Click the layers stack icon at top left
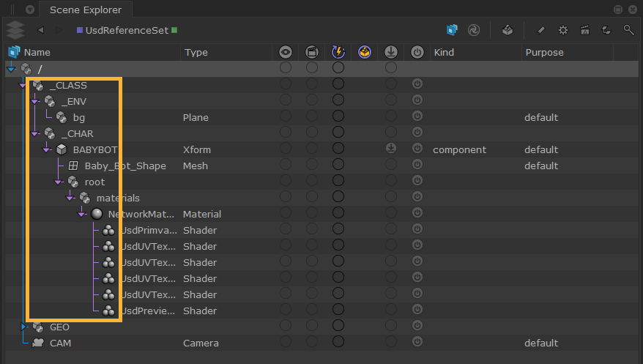 pos(15,30)
